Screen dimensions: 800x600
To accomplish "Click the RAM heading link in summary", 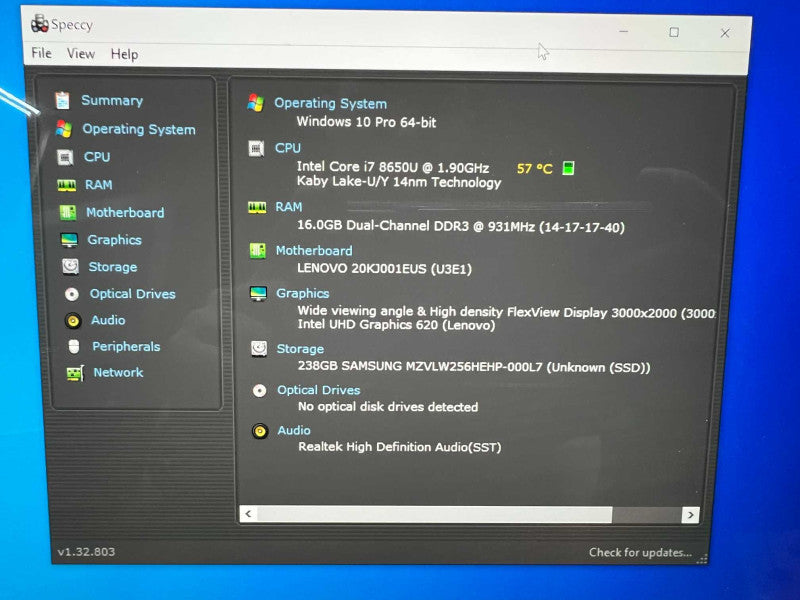I will tap(289, 207).
